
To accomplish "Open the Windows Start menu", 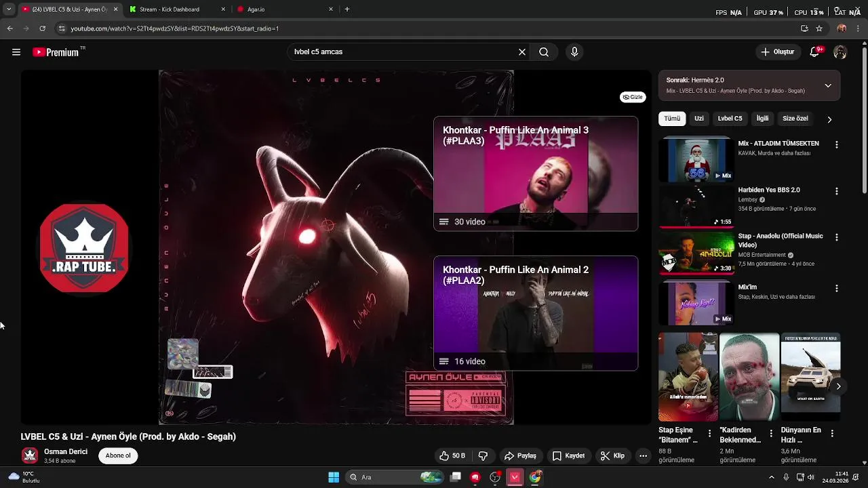I will [334, 477].
